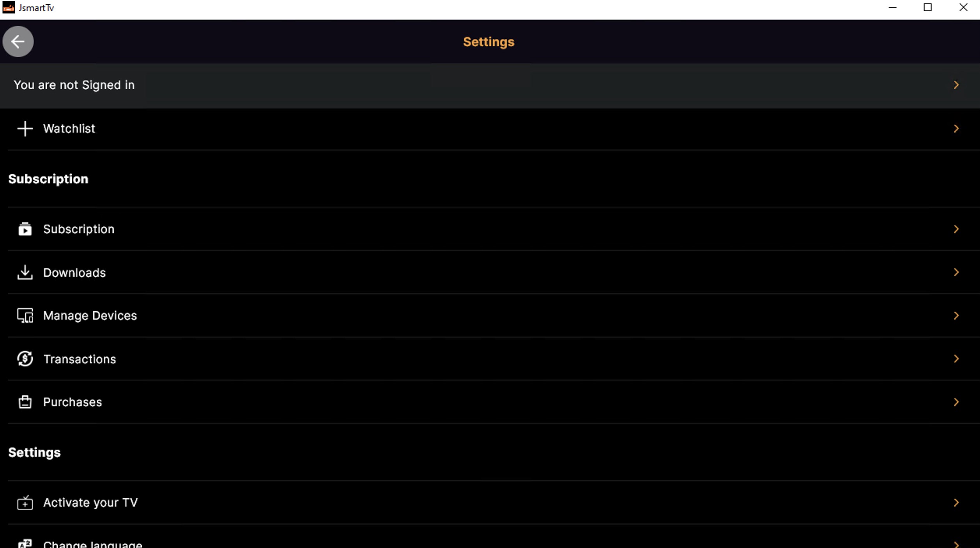View the Transactions entry

tap(494, 359)
